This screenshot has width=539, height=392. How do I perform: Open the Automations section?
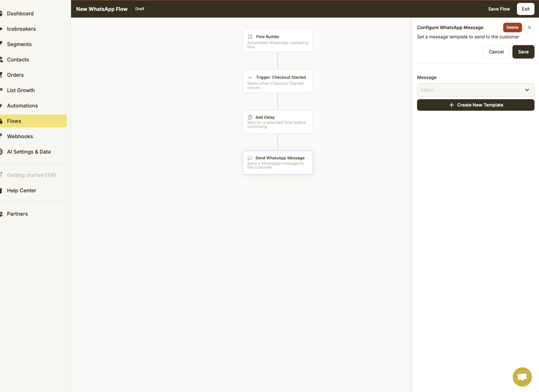tap(22, 106)
